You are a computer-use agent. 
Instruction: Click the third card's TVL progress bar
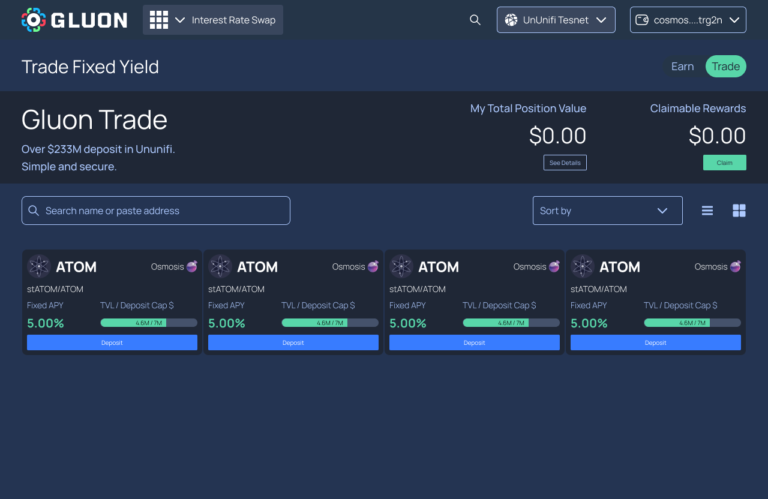coord(511,323)
